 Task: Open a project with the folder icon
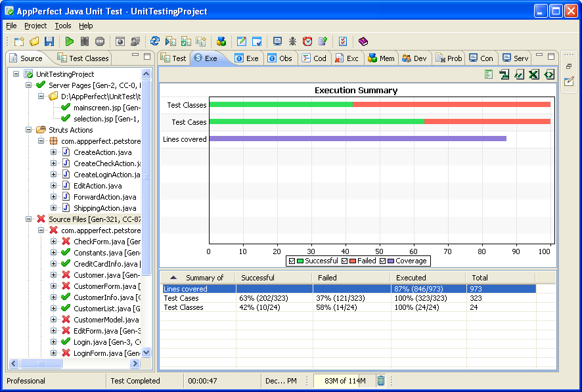point(34,41)
